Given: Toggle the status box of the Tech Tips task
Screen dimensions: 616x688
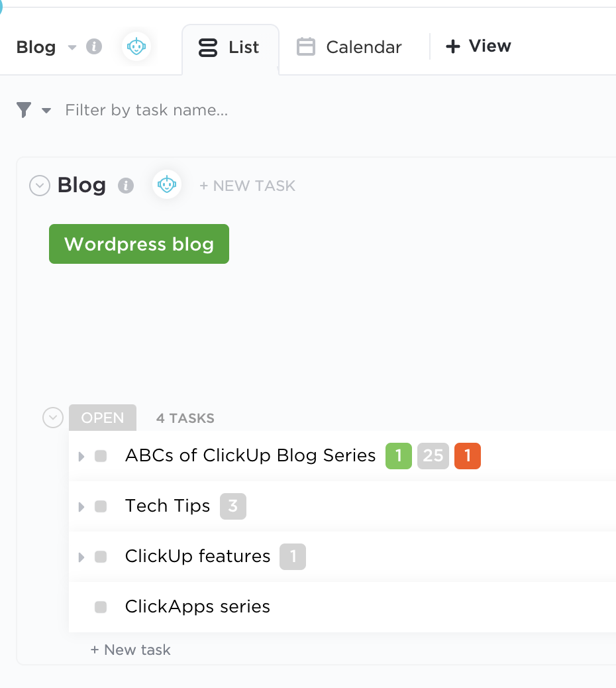Looking at the screenshot, I should (x=101, y=506).
